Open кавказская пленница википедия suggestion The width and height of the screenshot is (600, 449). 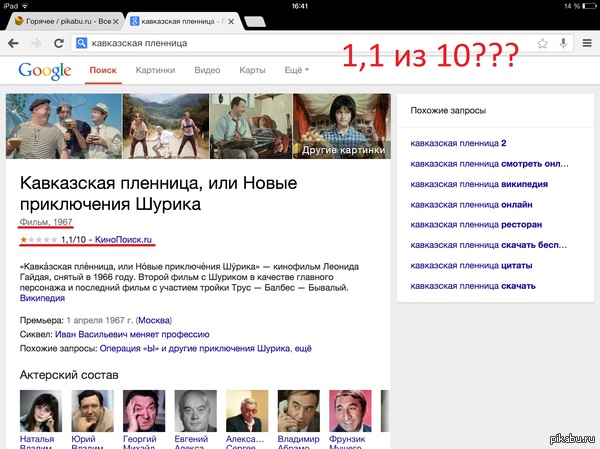coord(479,184)
